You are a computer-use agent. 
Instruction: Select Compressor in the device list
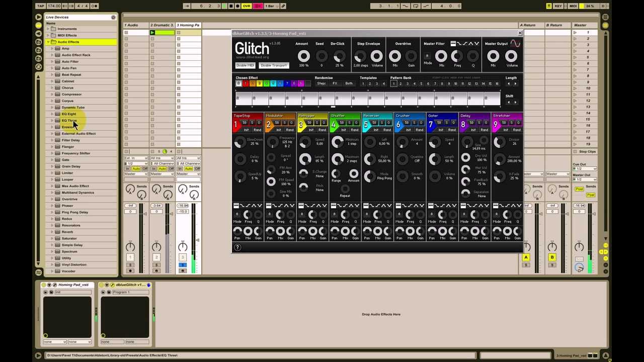coord(71,94)
